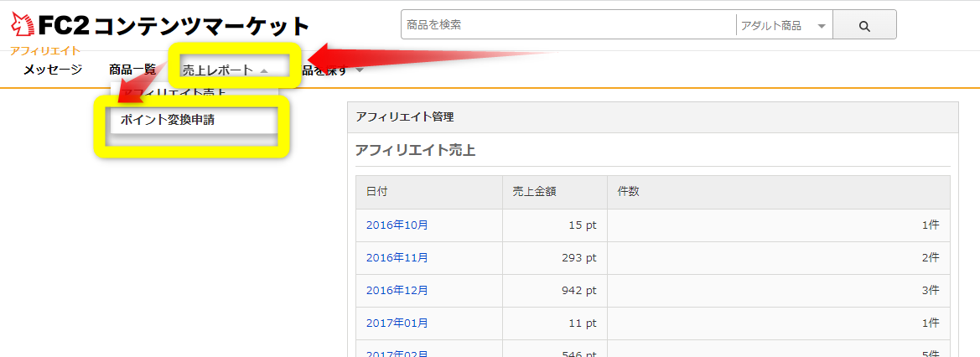View the 2016年12月 sales details
This screenshot has height=357, width=980.
pyautogui.click(x=397, y=290)
